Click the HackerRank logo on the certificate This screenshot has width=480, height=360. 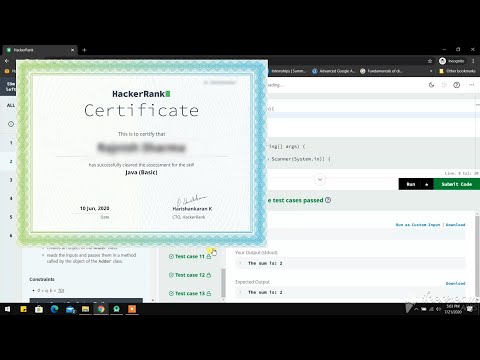(x=141, y=94)
